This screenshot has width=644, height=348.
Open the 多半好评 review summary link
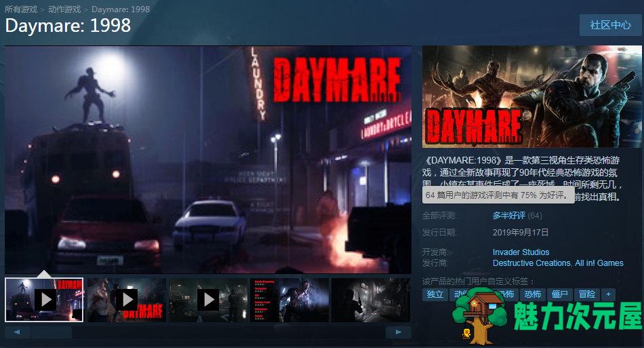(x=509, y=216)
